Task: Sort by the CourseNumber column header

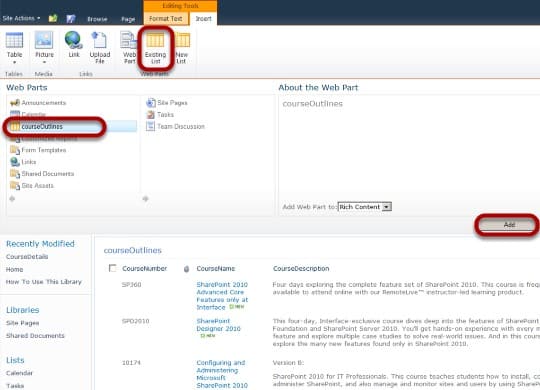Action: point(144,268)
